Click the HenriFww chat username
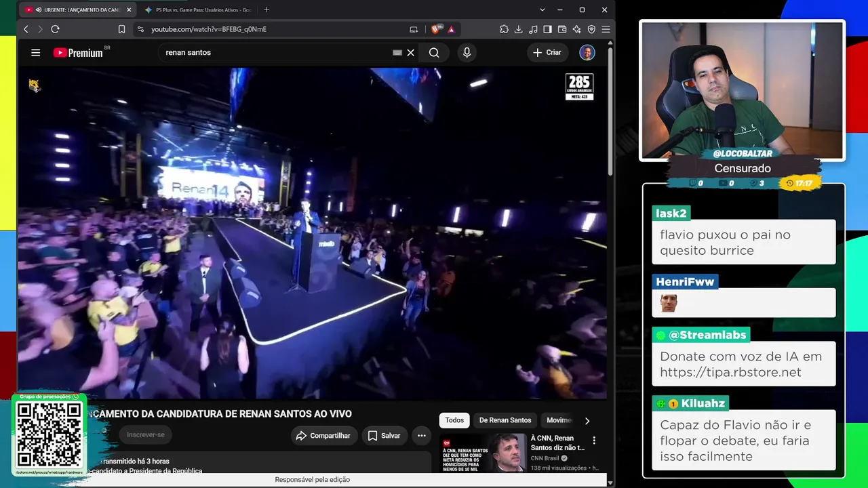This screenshot has width=868, height=488. [x=685, y=282]
